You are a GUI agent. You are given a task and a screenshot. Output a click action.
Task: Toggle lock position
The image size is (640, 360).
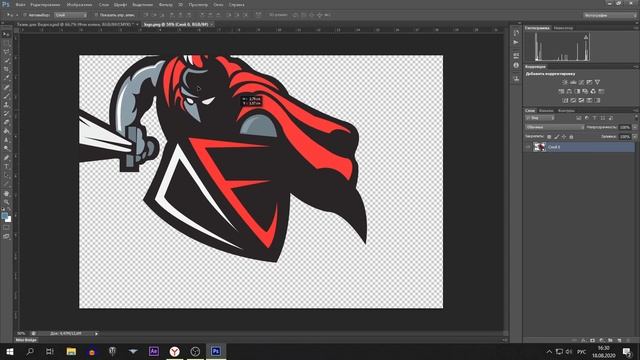pos(564,137)
